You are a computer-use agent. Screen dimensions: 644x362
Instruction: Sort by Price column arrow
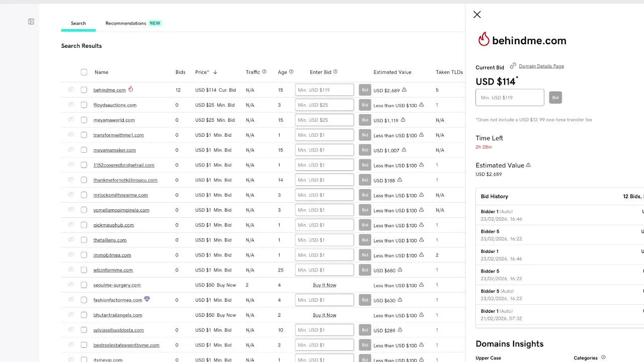(x=215, y=72)
